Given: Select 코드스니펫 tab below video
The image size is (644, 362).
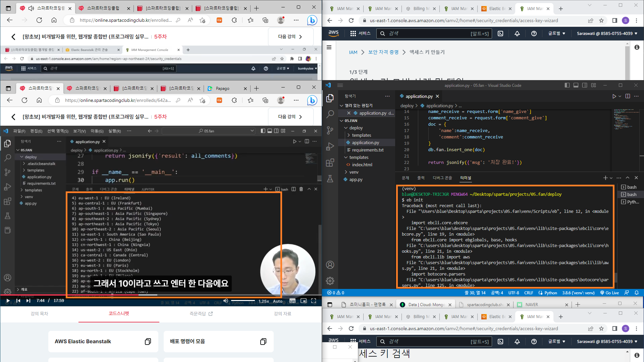Looking at the screenshot, I should click(x=119, y=313).
